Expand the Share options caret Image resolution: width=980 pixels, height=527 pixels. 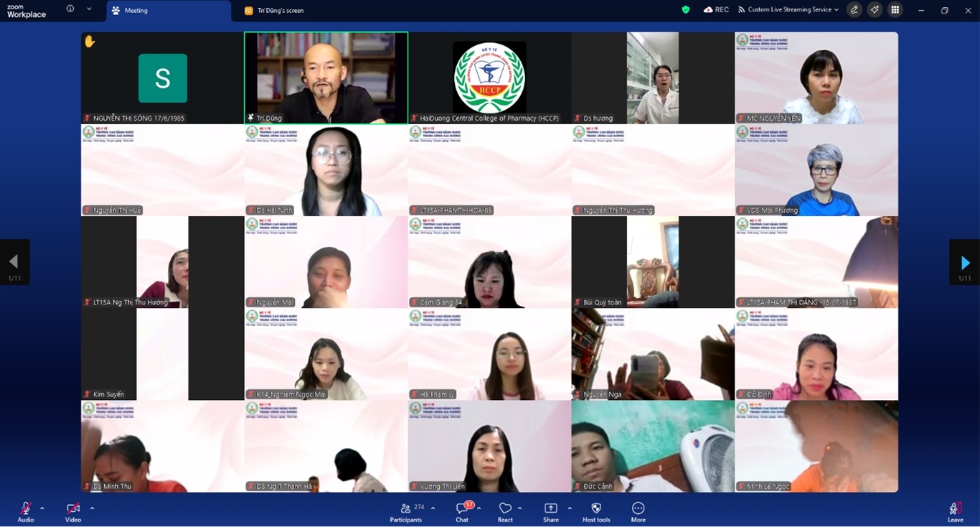point(570,508)
